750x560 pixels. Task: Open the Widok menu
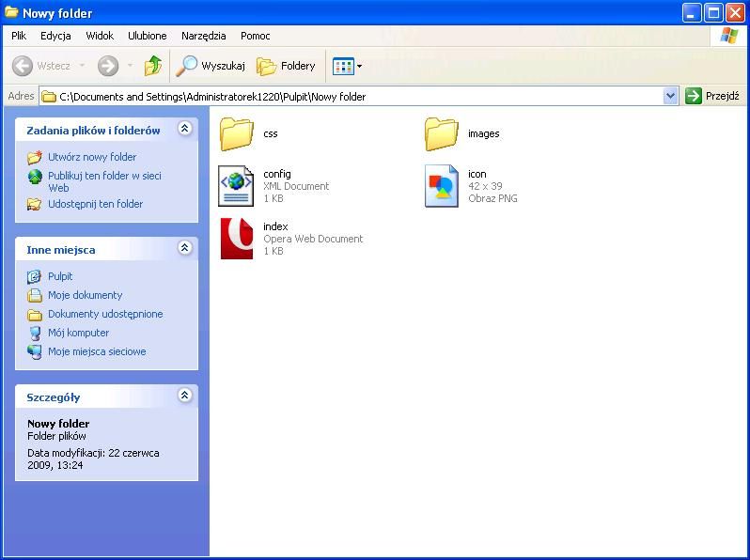tap(100, 36)
